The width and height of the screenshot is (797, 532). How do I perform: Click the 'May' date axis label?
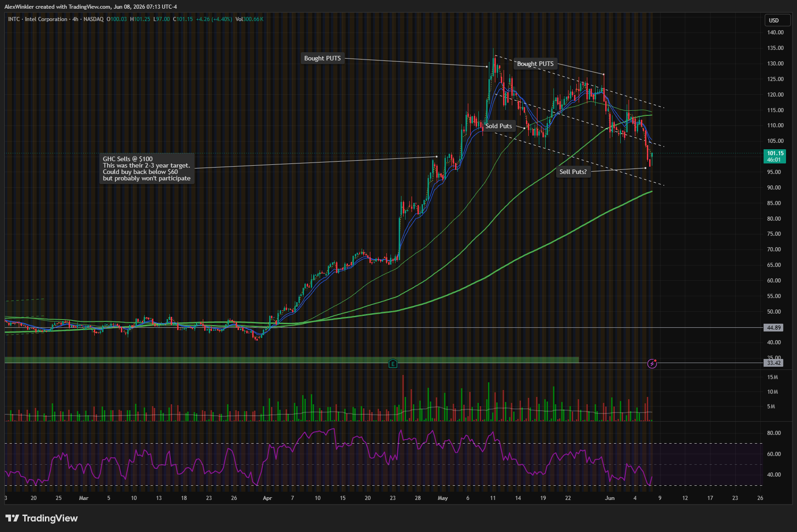click(443, 498)
